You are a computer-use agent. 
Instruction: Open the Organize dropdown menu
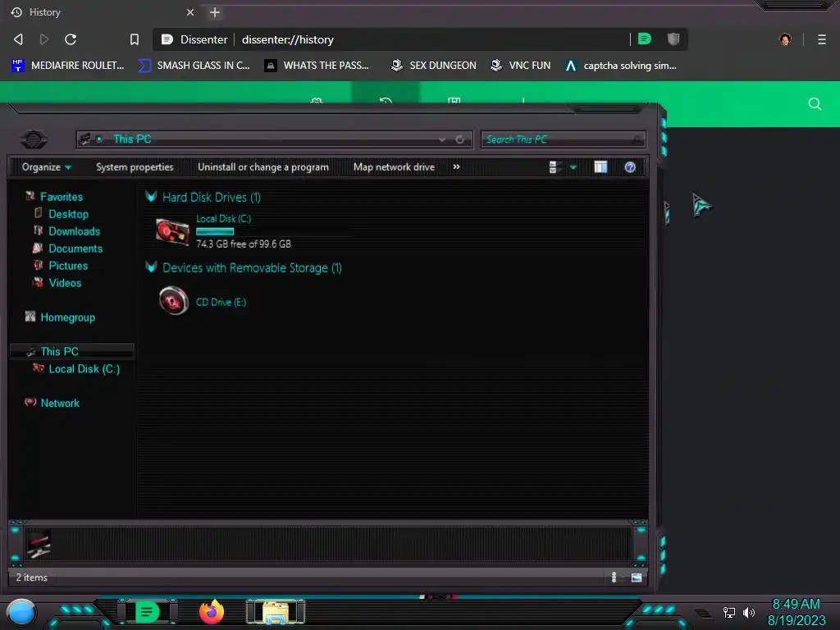pyautogui.click(x=47, y=167)
